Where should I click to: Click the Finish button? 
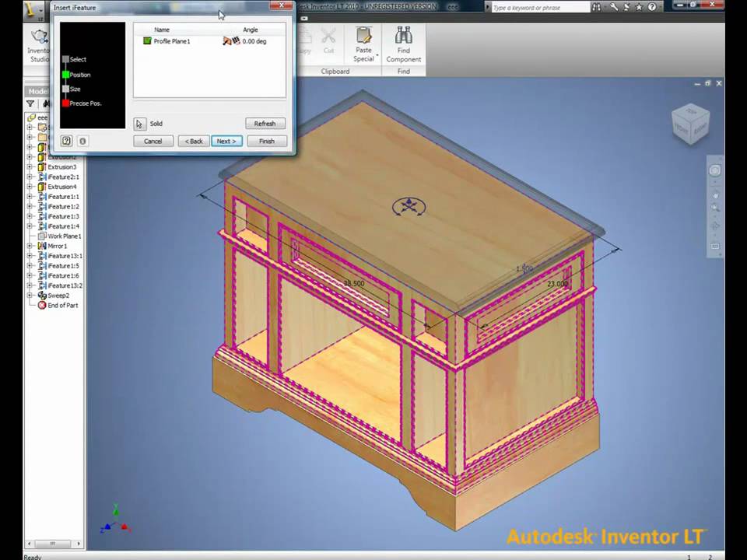pyautogui.click(x=267, y=141)
